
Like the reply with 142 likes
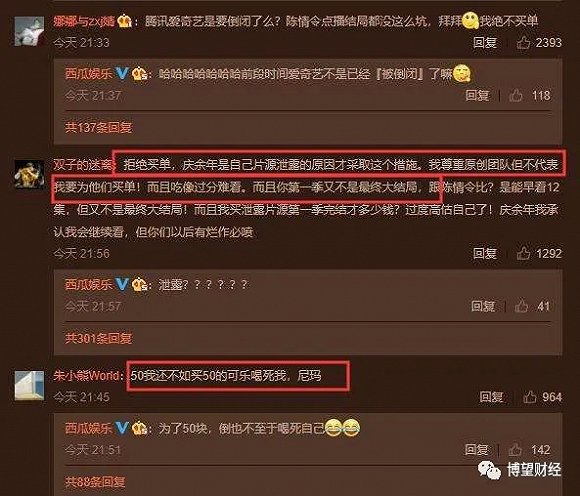(x=515, y=449)
